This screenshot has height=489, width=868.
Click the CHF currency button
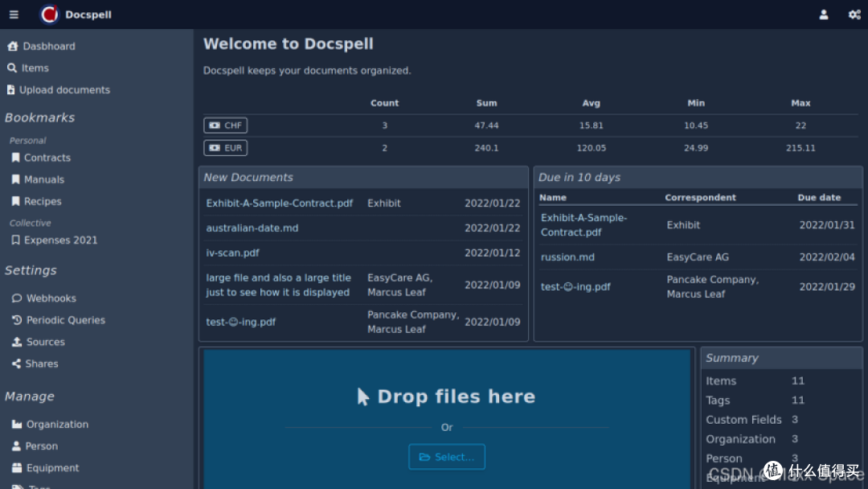click(225, 125)
